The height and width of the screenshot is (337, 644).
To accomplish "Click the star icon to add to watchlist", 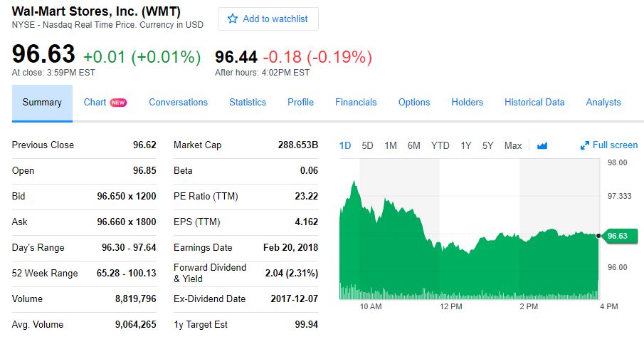I will click(232, 19).
